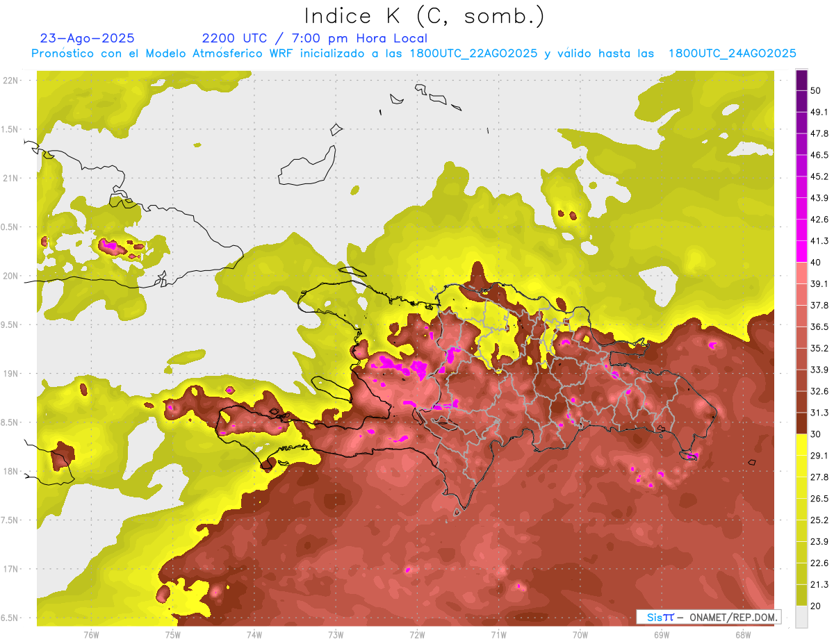Click the "27.8" color scale label
The image size is (834, 644).
819,477
